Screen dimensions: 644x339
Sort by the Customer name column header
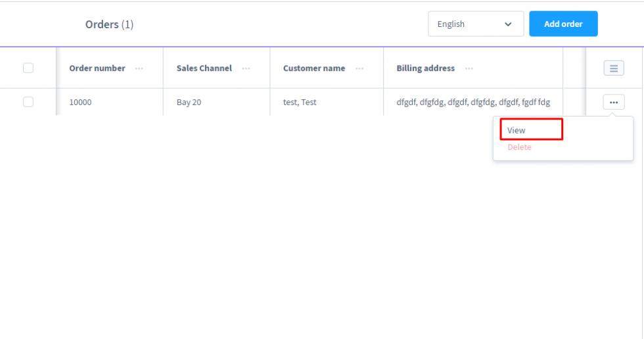314,68
